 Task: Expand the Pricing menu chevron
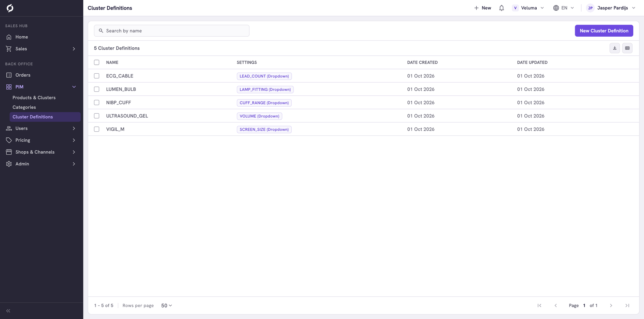tap(74, 140)
